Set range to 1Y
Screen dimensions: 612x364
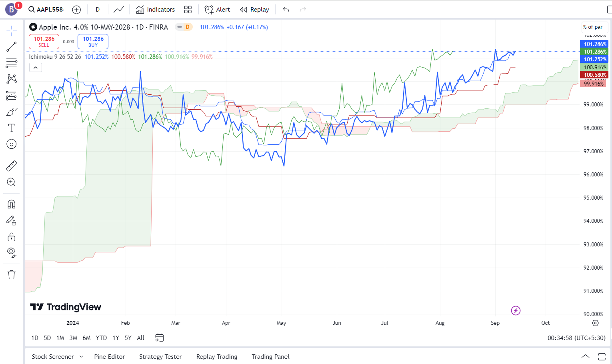[x=116, y=338]
